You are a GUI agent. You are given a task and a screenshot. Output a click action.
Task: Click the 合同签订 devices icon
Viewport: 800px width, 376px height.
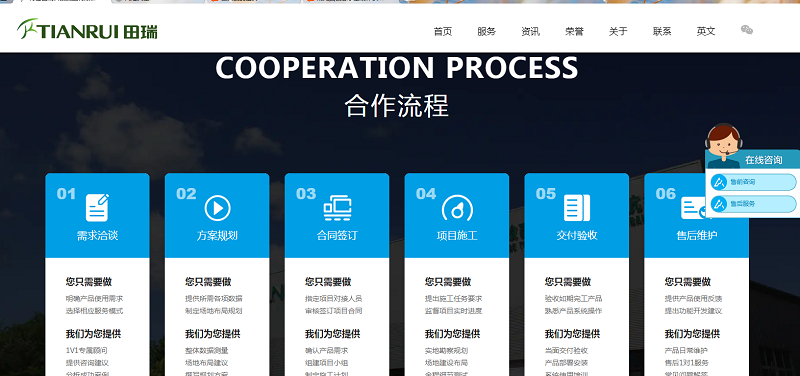[337, 208]
